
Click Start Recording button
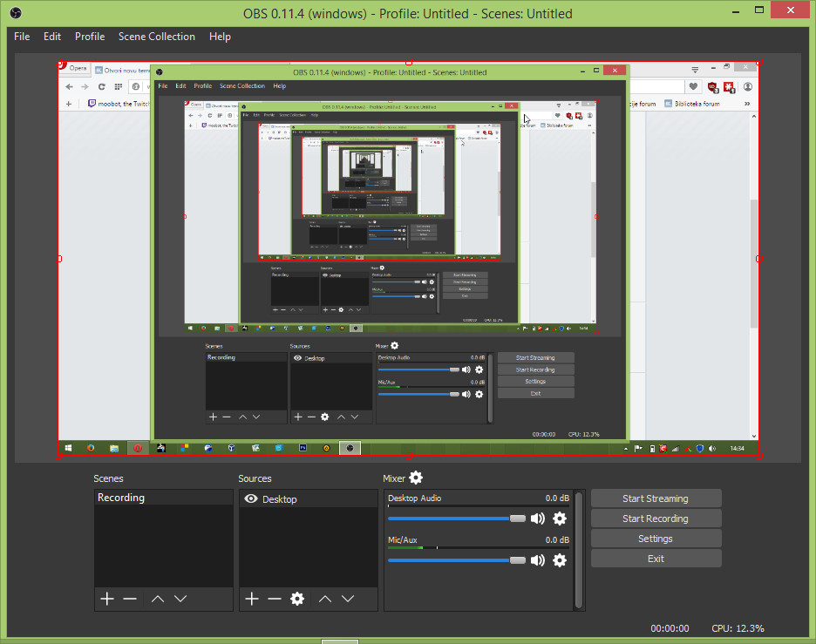click(656, 519)
